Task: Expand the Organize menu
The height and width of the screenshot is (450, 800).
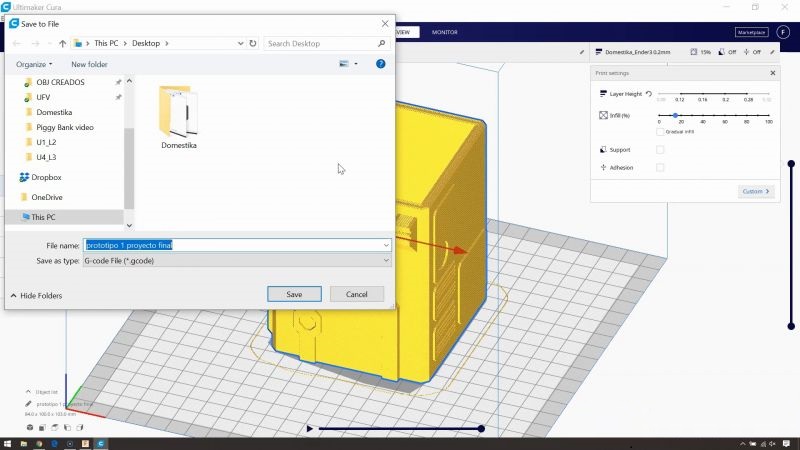Action: 34,64
